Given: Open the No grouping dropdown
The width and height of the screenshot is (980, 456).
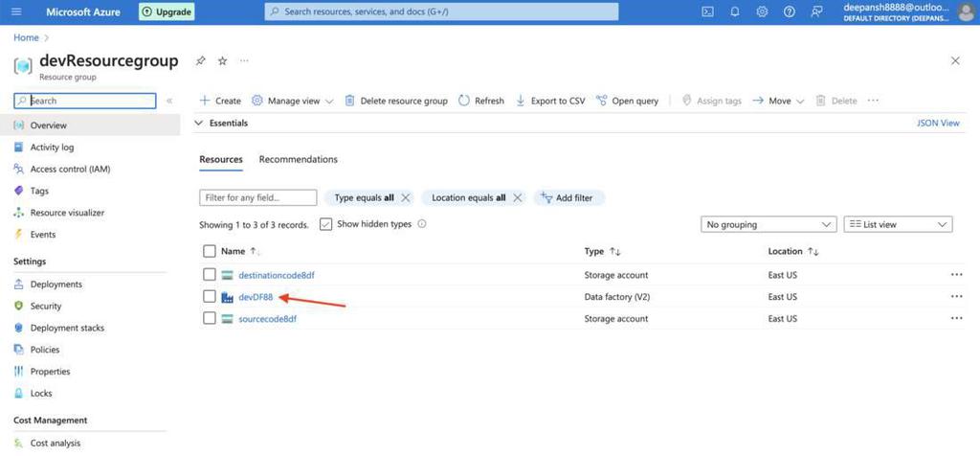Looking at the screenshot, I should 768,224.
